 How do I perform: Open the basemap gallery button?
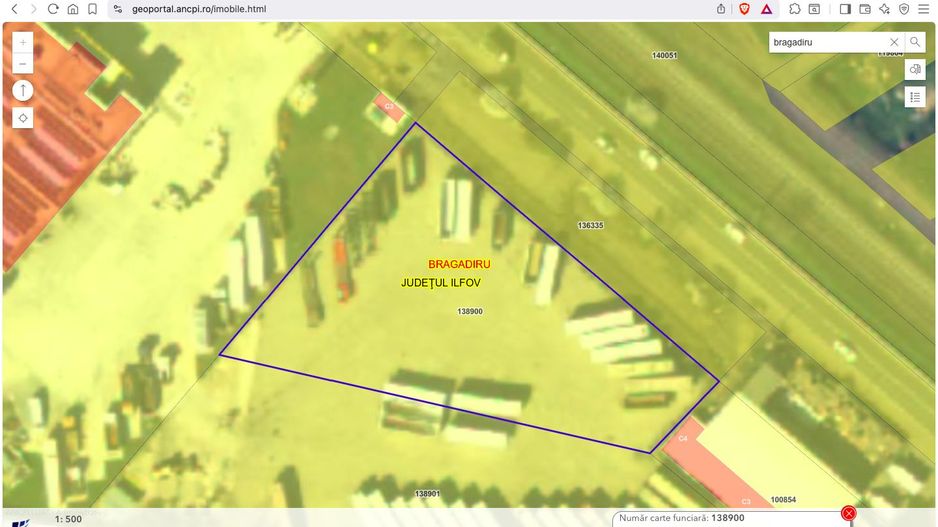tap(915, 69)
